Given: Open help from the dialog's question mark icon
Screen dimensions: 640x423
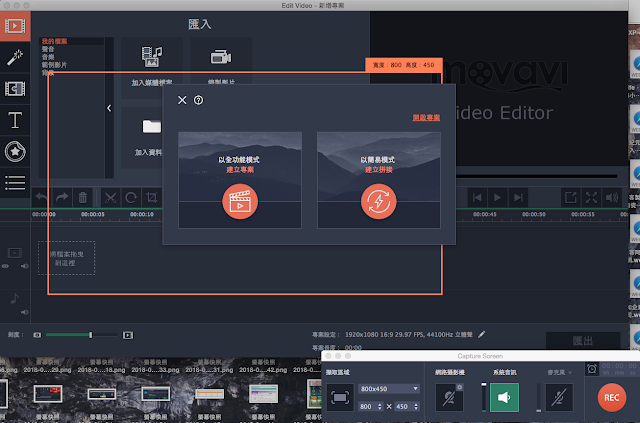Looking at the screenshot, I should coord(198,100).
